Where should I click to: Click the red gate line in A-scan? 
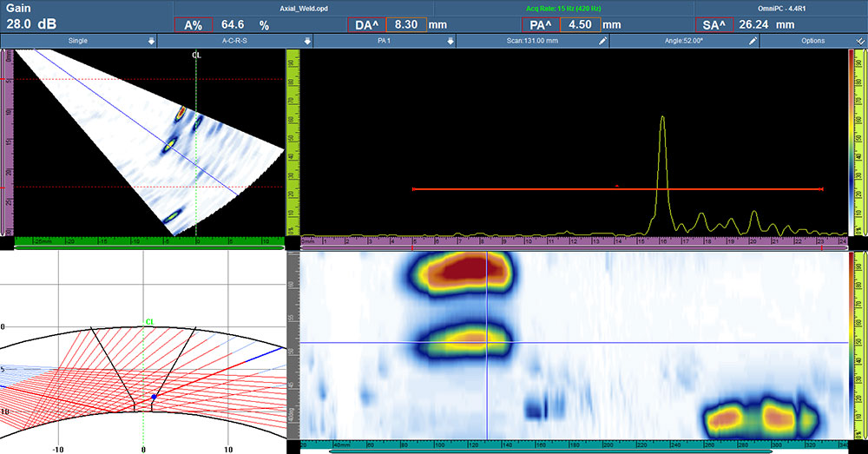click(x=521, y=188)
